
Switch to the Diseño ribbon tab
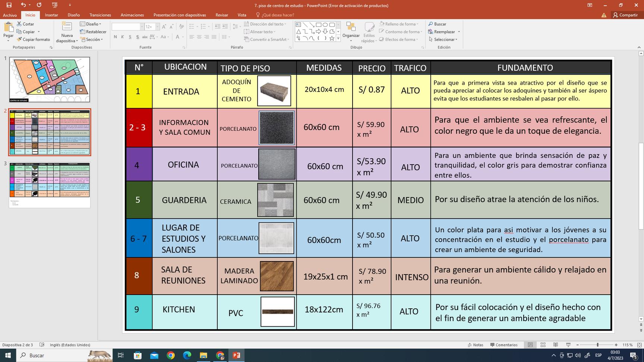click(74, 15)
